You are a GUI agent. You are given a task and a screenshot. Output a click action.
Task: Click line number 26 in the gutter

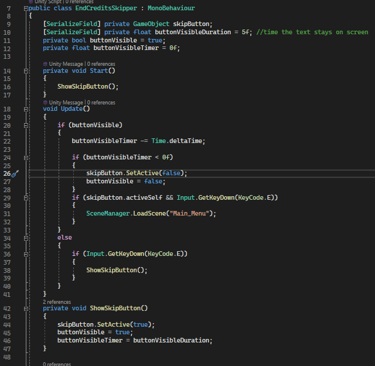point(7,174)
